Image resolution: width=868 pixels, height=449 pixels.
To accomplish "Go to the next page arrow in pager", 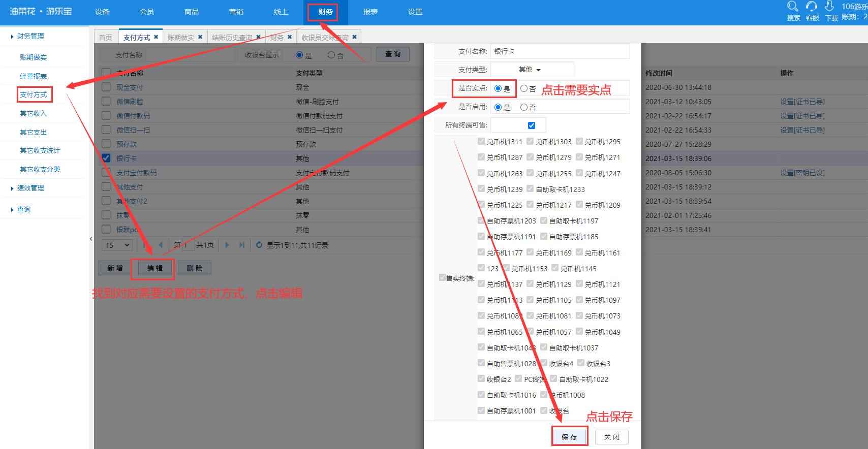I will [227, 245].
